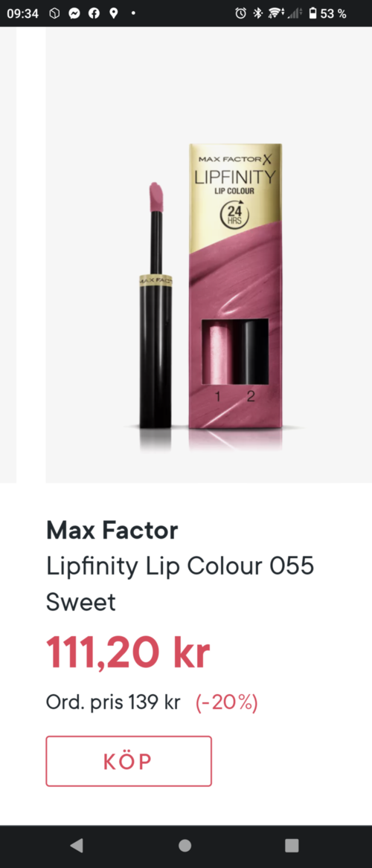
Task: Tap the location pin status icon
Action: click(x=114, y=13)
